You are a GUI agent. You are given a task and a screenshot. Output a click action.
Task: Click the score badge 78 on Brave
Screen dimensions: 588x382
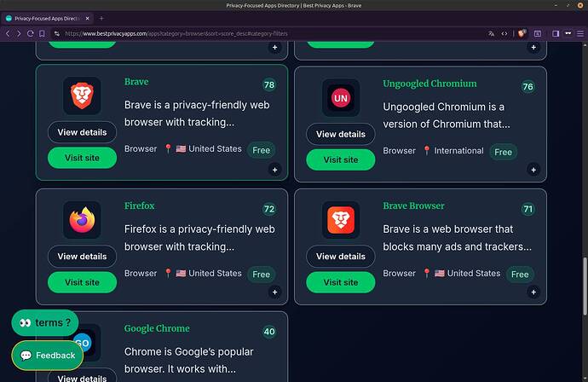point(269,84)
